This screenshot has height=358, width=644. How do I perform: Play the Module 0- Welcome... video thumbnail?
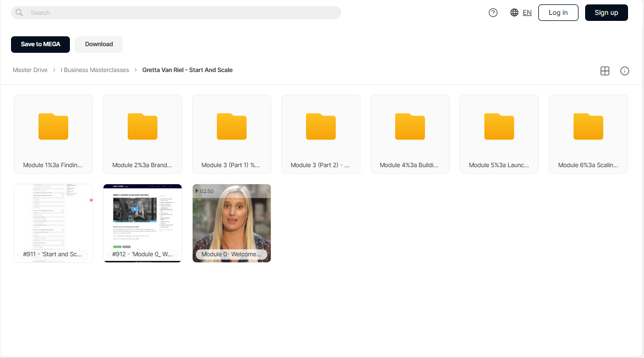pyautogui.click(x=232, y=223)
